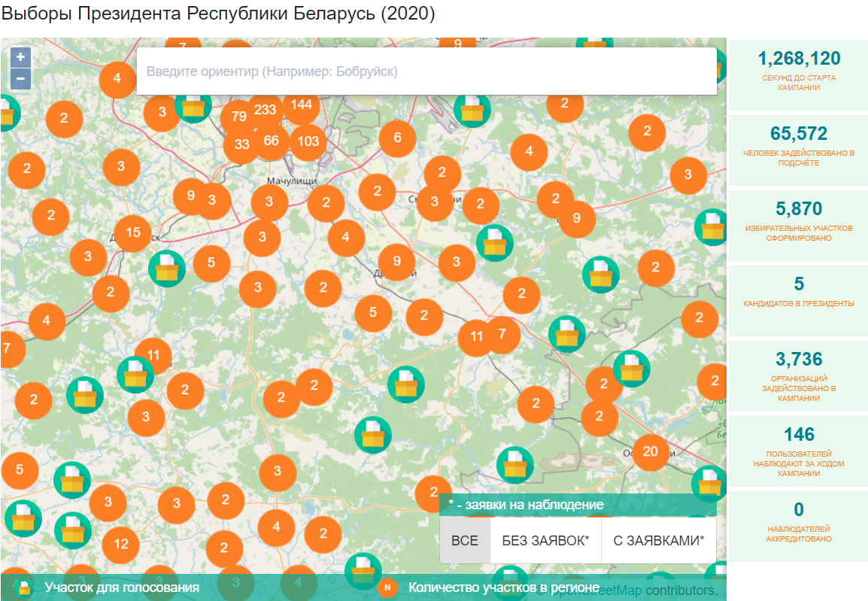Select the cluster marker numbered 12
Image resolution: width=868 pixels, height=601 pixels.
121,544
